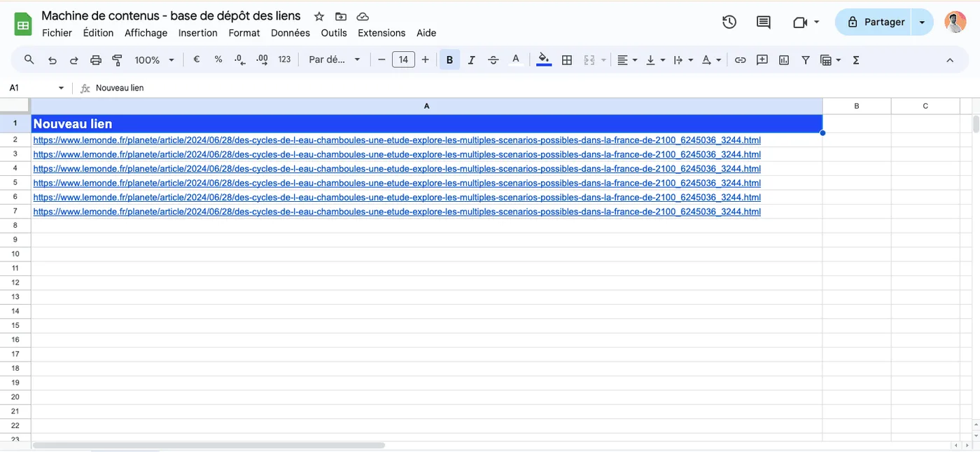The height and width of the screenshot is (452, 980).
Task: Decrease font size minus button
Action: tap(381, 60)
